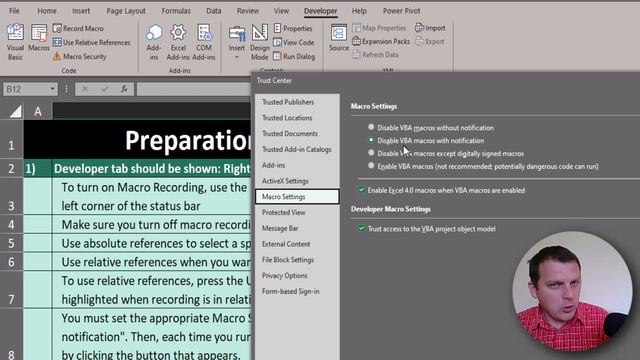Open the XML Source pane
This screenshot has width=640, height=360.
coord(339,38)
